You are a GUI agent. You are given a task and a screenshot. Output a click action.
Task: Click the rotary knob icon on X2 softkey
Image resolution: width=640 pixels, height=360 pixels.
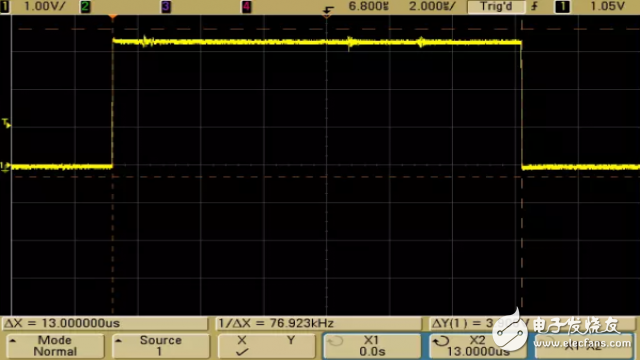pyautogui.click(x=441, y=341)
